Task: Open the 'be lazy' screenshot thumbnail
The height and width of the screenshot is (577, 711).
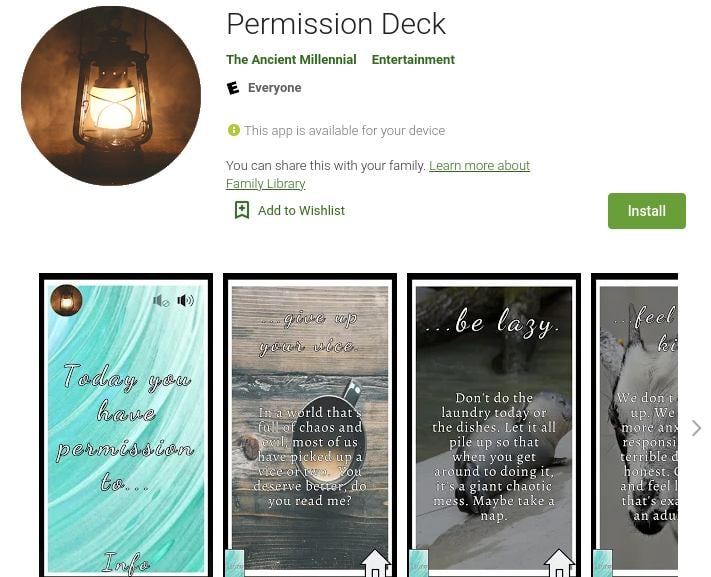Action: click(x=494, y=425)
